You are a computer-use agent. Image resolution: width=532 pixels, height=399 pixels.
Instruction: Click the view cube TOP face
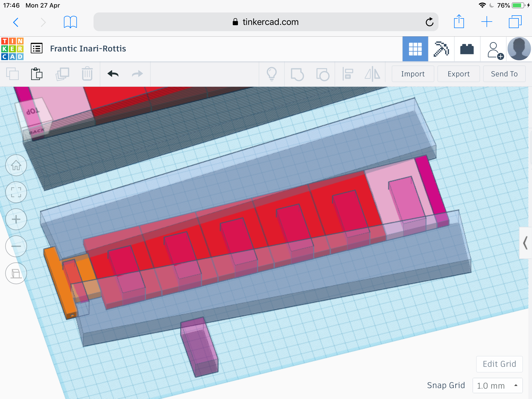point(33,111)
